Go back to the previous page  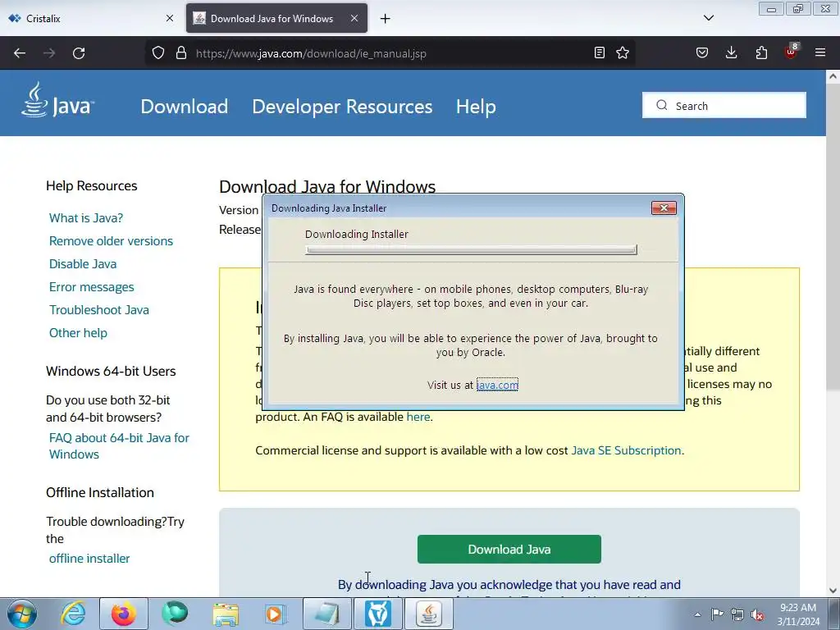pyautogui.click(x=20, y=53)
